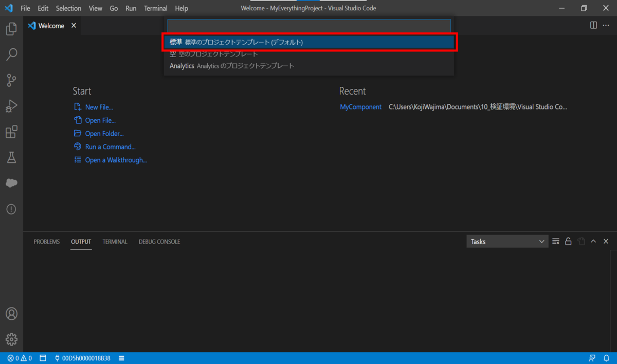
Task: Open the Accounts menu icon
Action: tap(11, 314)
